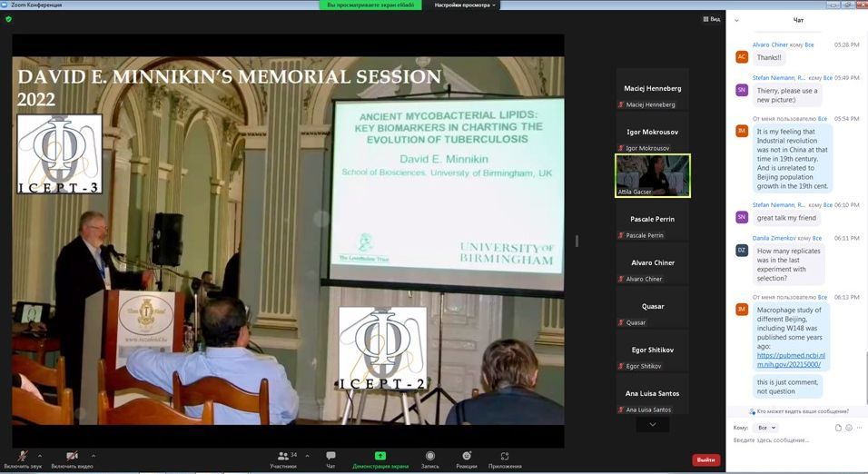868x474 pixels.
Task: Leave meeting with the red Выйти button
Action: pyautogui.click(x=705, y=459)
